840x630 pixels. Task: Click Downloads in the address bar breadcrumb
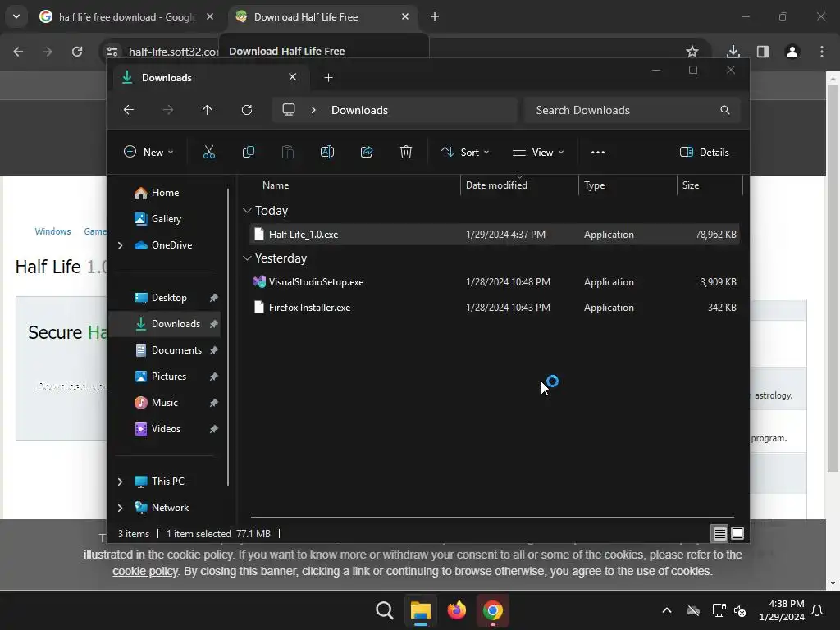(x=359, y=110)
